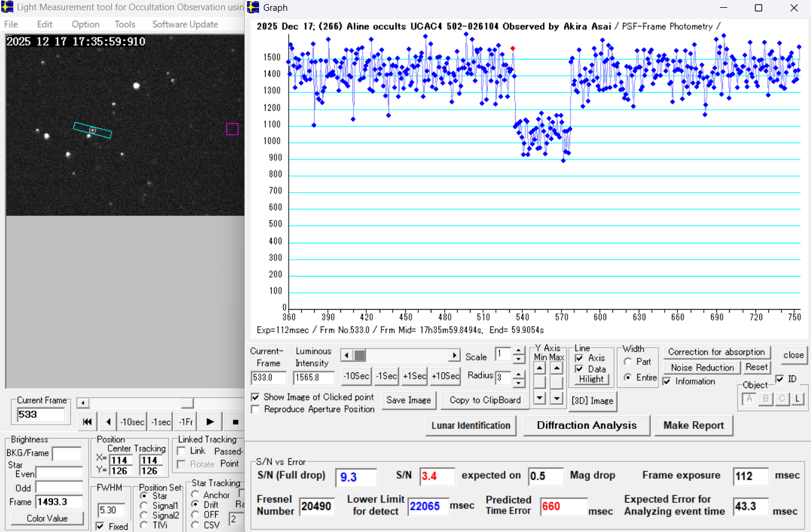Open the Software Update menu
This screenshot has width=811, height=532.
185,24
